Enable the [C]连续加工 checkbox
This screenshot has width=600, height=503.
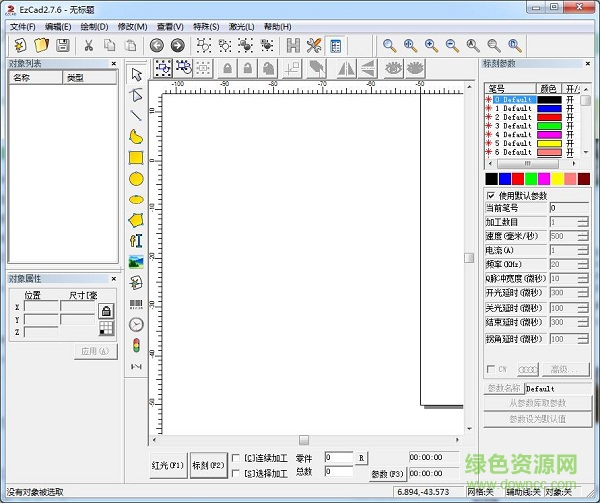(x=235, y=459)
